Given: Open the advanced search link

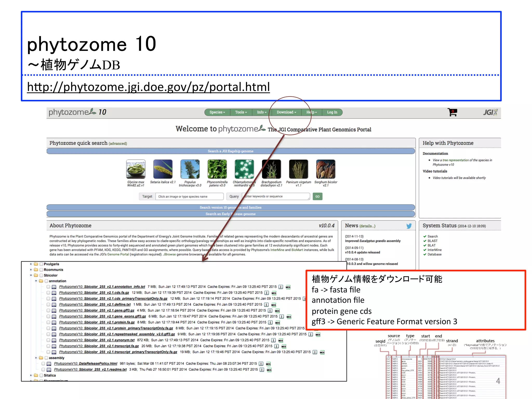Looking at the screenshot, I should coord(118,144).
